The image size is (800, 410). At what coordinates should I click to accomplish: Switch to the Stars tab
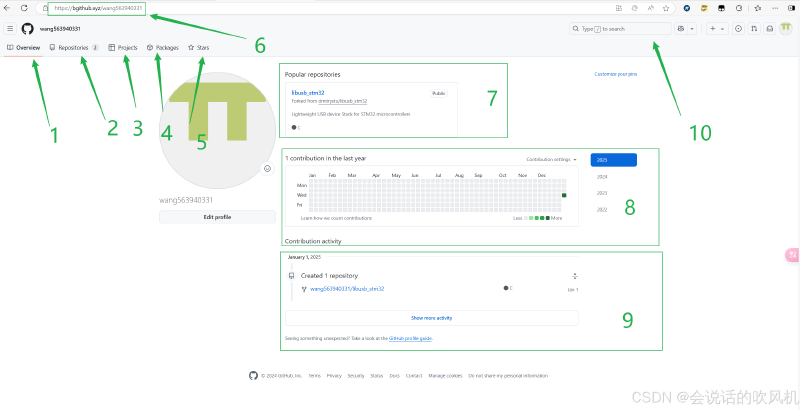coord(198,47)
